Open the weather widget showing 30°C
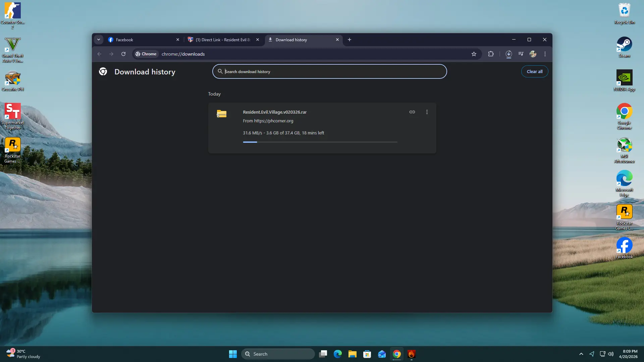644x362 pixels. click(x=23, y=354)
